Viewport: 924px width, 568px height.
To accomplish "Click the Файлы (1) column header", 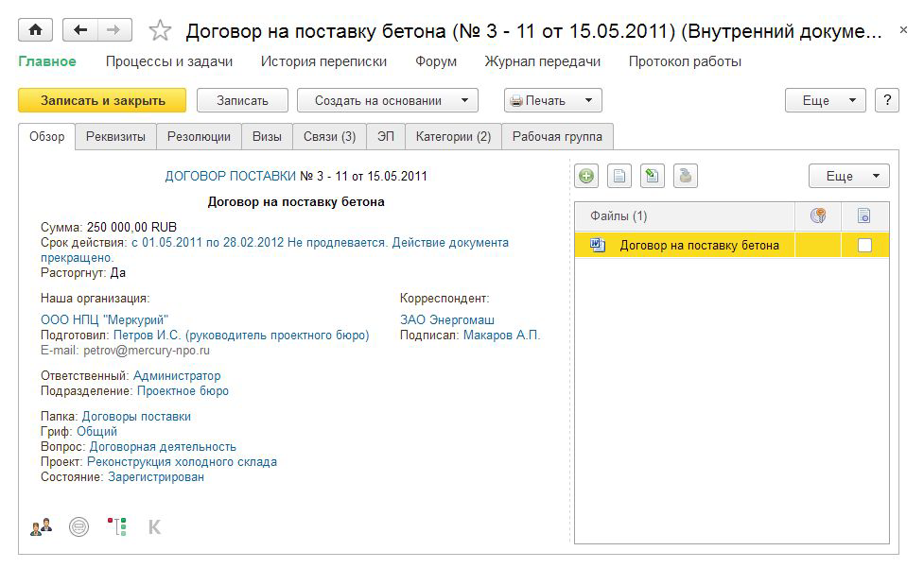I will tap(685, 216).
